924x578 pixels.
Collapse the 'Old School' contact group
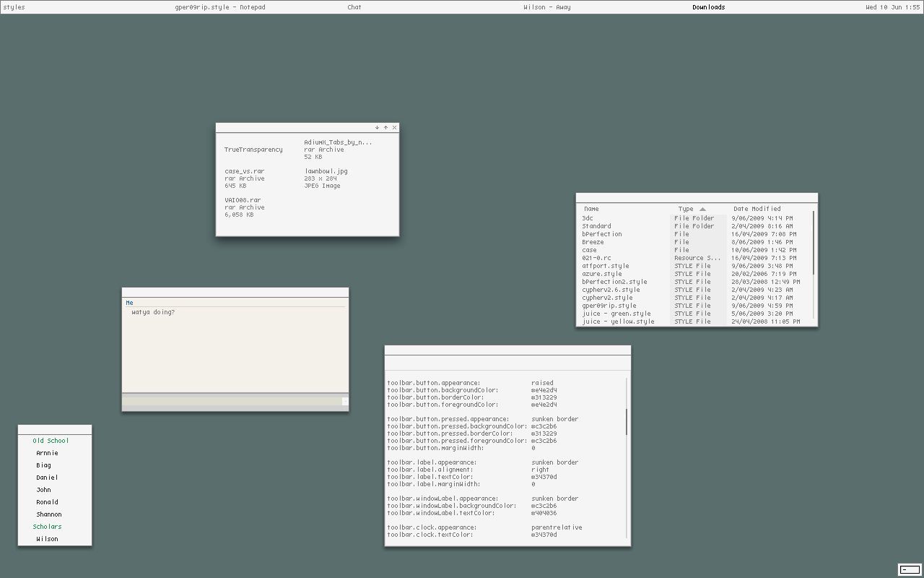point(51,441)
